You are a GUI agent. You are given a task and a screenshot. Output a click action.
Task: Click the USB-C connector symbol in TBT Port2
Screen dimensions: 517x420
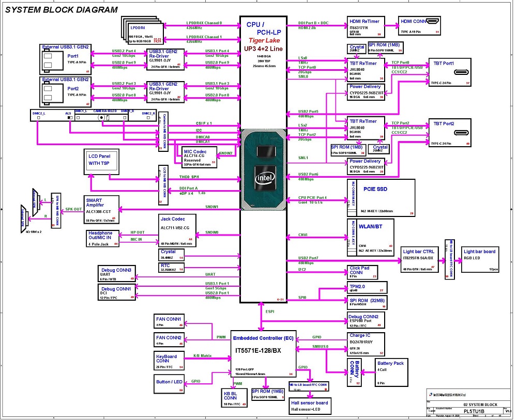coord(461,133)
